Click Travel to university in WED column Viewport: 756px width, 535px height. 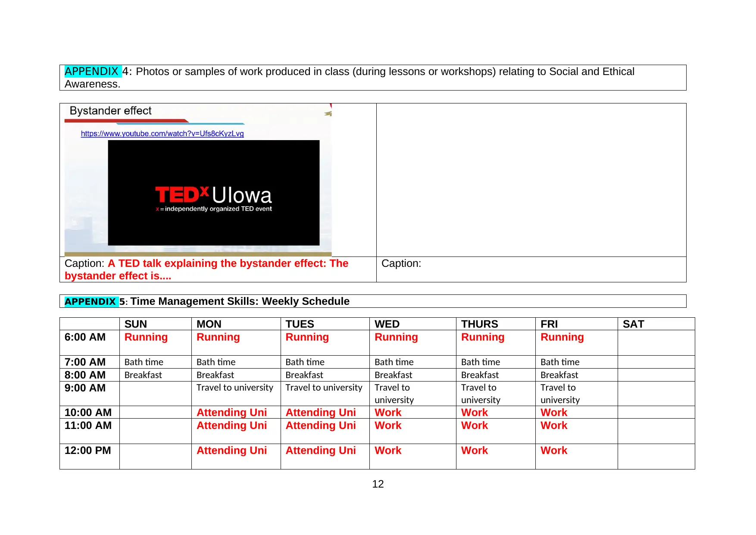(394, 394)
